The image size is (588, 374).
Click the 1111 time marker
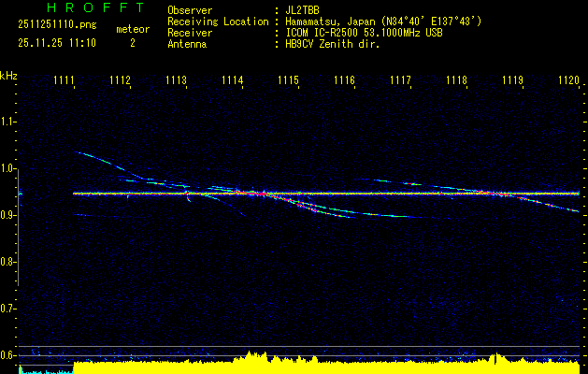[65, 81]
